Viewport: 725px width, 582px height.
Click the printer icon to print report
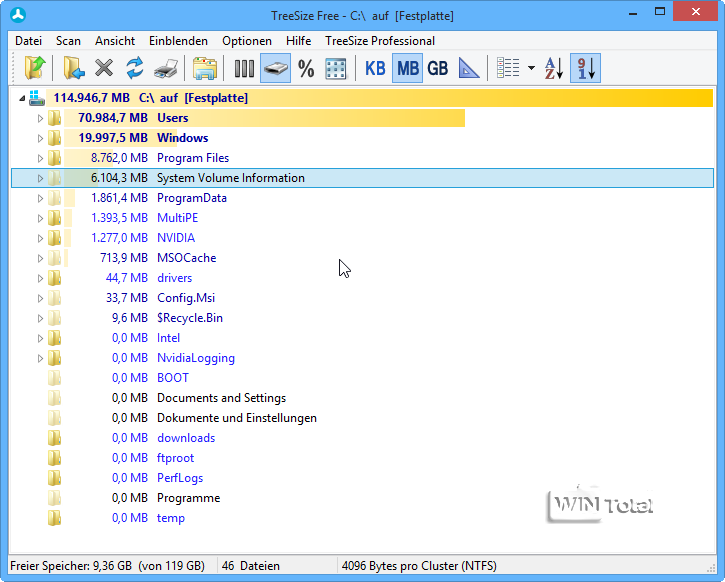(x=167, y=69)
